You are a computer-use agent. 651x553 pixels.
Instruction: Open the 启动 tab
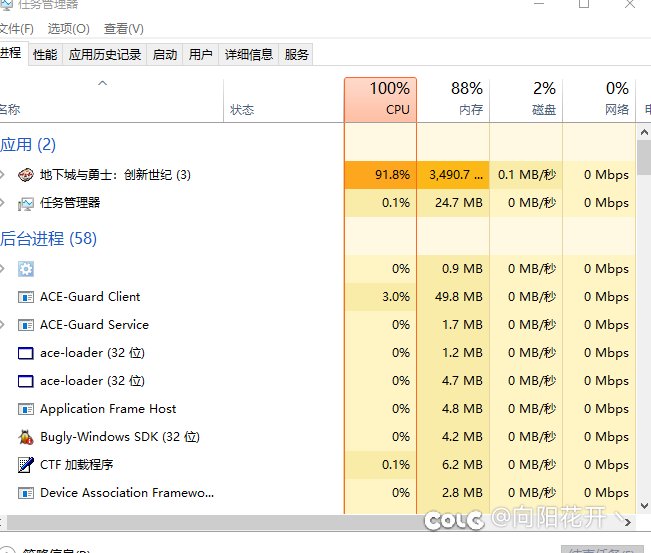pyautogui.click(x=164, y=55)
